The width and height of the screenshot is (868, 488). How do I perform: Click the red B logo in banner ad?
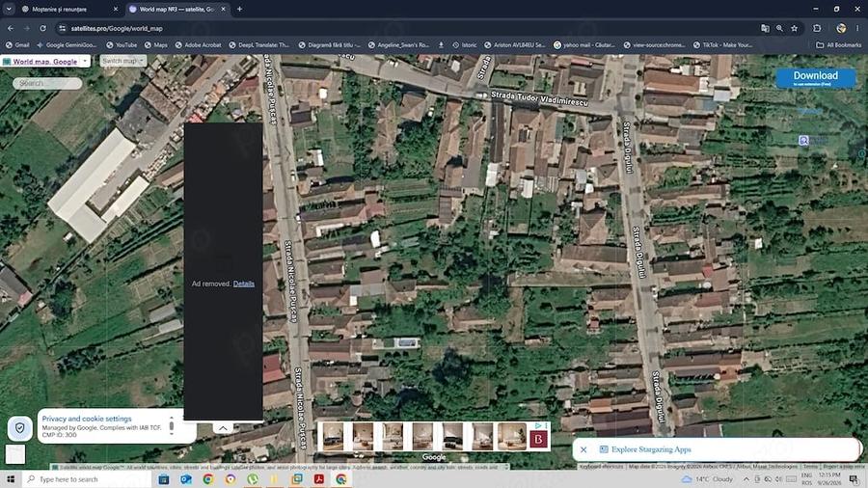[538, 440]
